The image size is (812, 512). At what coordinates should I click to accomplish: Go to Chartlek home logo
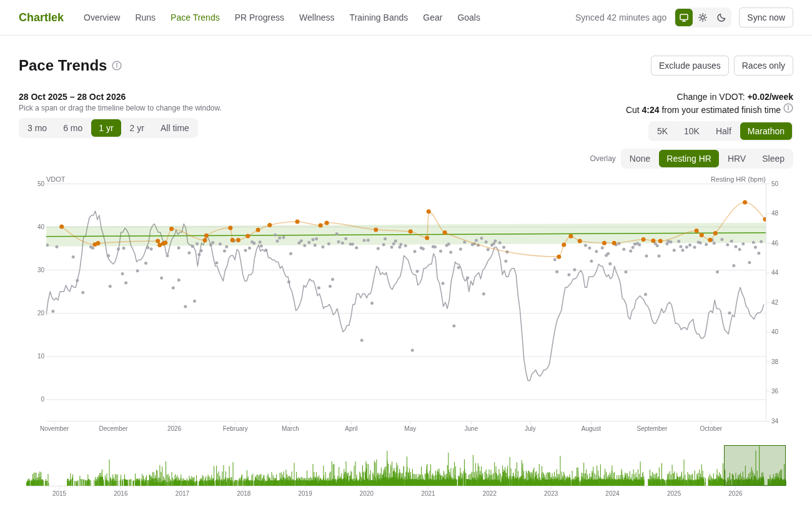pyautogui.click(x=41, y=17)
